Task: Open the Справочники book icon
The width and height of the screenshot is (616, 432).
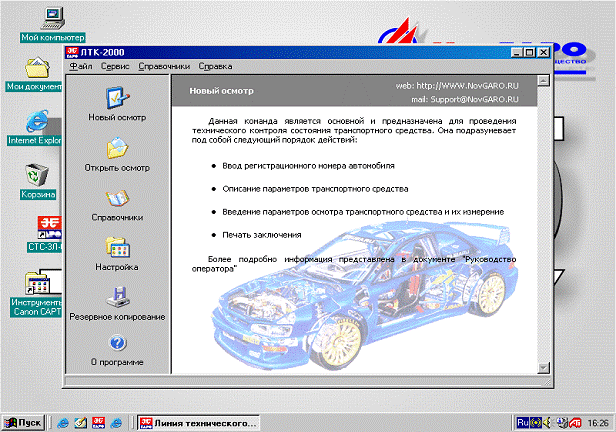Action: [x=118, y=198]
